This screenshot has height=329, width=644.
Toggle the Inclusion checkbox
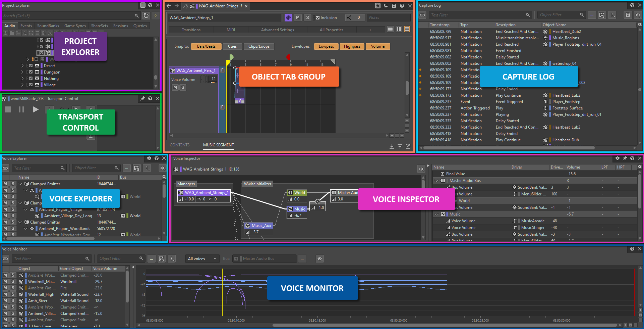[x=317, y=18]
